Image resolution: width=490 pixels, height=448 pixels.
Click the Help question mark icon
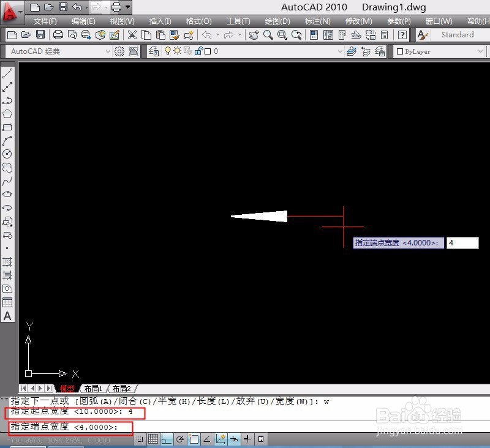tap(402, 35)
